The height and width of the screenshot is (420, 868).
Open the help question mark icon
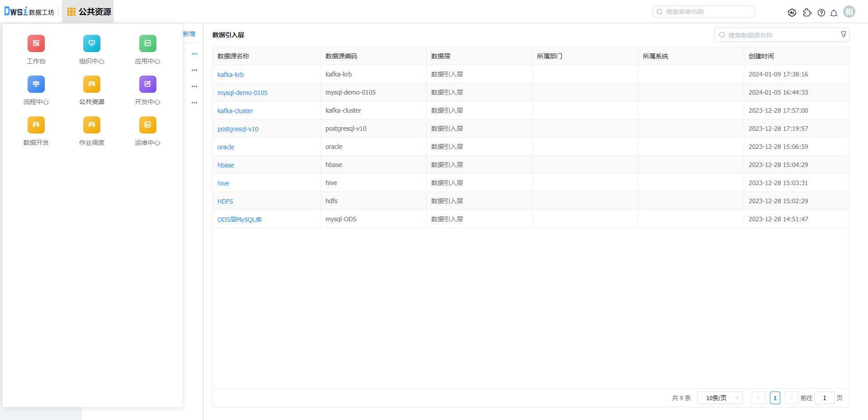[x=821, y=13]
